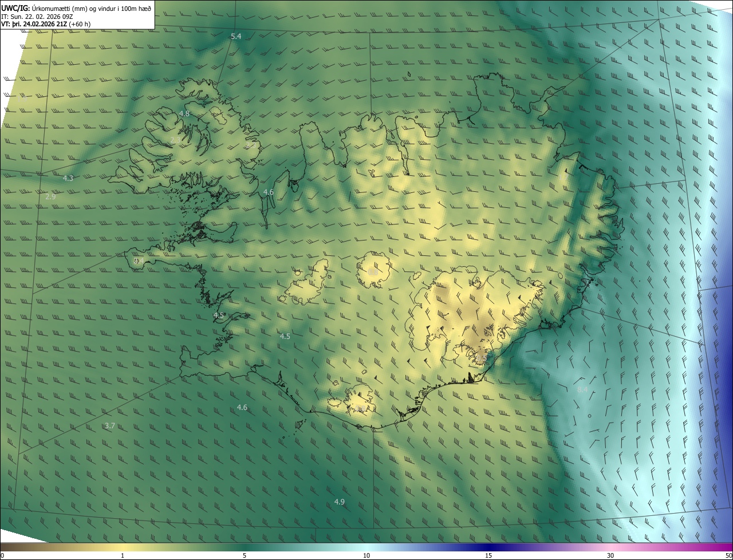733x560 pixels.
Task: Click the 0.5 value label on Vatnajökull's south edge
Action: click(481, 358)
